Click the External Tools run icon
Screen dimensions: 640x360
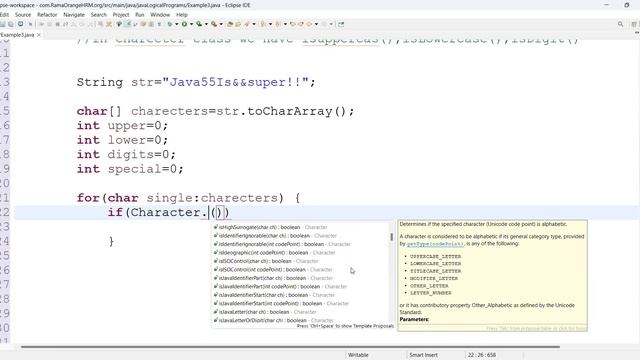pyautogui.click(x=214, y=24)
